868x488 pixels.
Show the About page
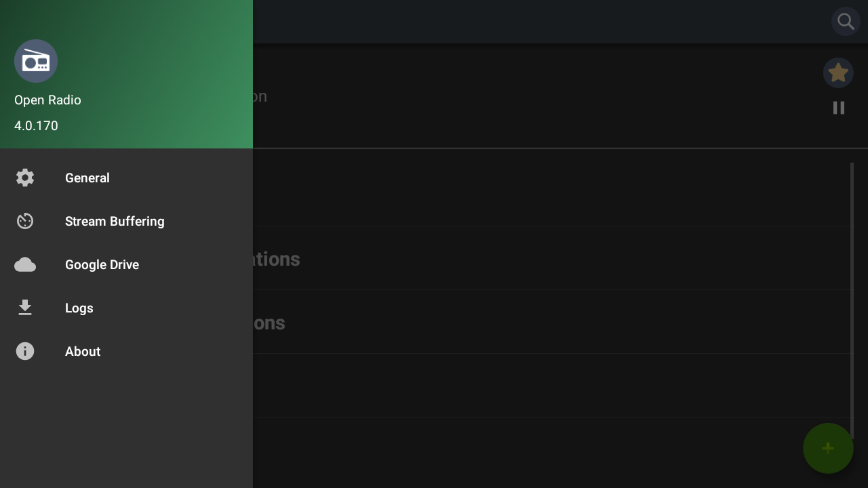pyautogui.click(x=83, y=351)
